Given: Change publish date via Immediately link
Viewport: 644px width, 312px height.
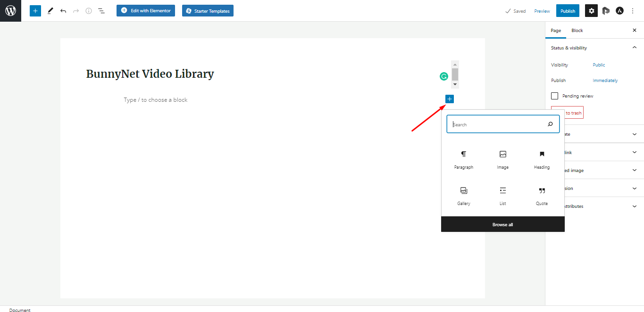Looking at the screenshot, I should pyautogui.click(x=605, y=80).
